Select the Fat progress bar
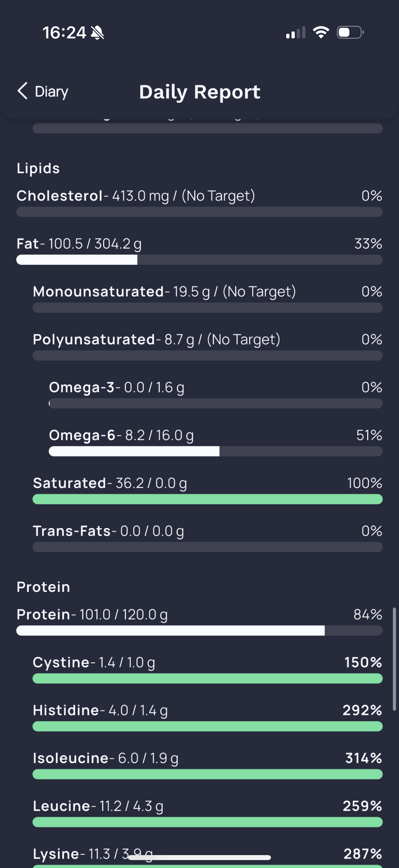 pos(199,260)
